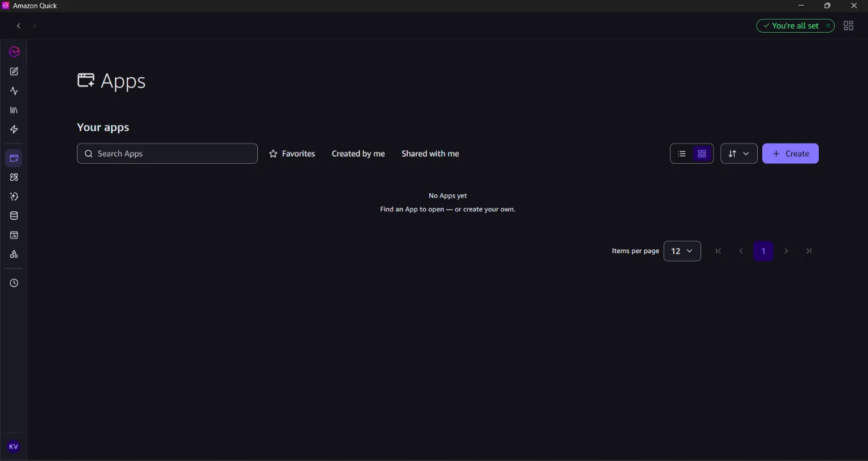Click the Create button
Image resolution: width=868 pixels, height=461 pixels.
pos(791,154)
